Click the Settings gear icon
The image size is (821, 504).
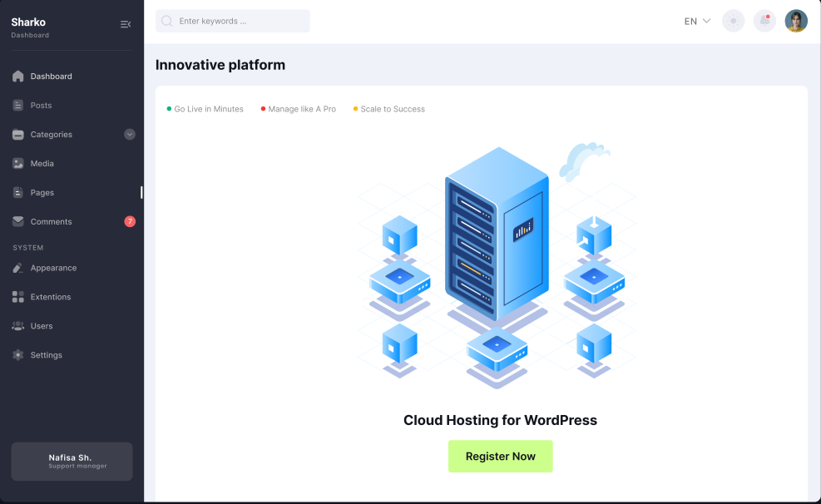17,355
